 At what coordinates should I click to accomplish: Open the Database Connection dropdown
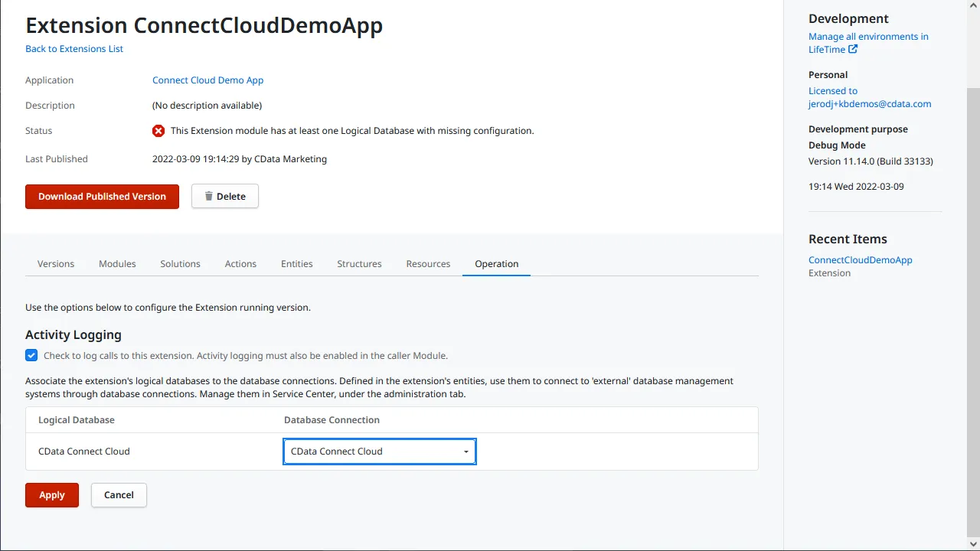[380, 452]
